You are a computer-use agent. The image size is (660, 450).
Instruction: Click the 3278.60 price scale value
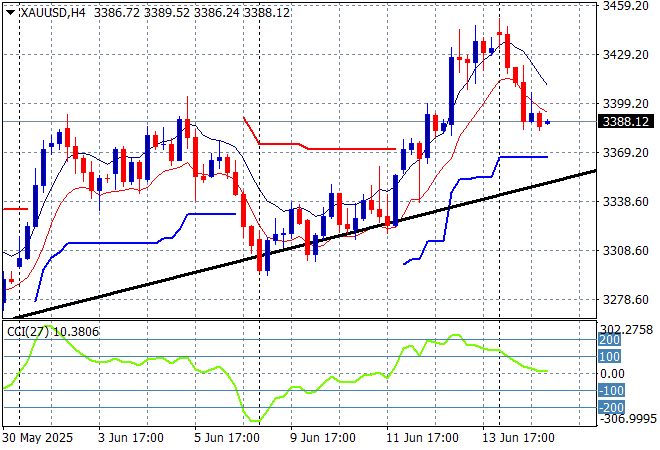point(626,300)
